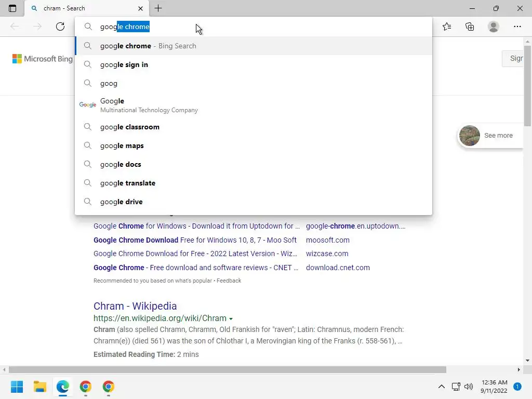Choose 'google sign in' suggestion
Viewport: 532px width, 399px height.
point(254,64)
